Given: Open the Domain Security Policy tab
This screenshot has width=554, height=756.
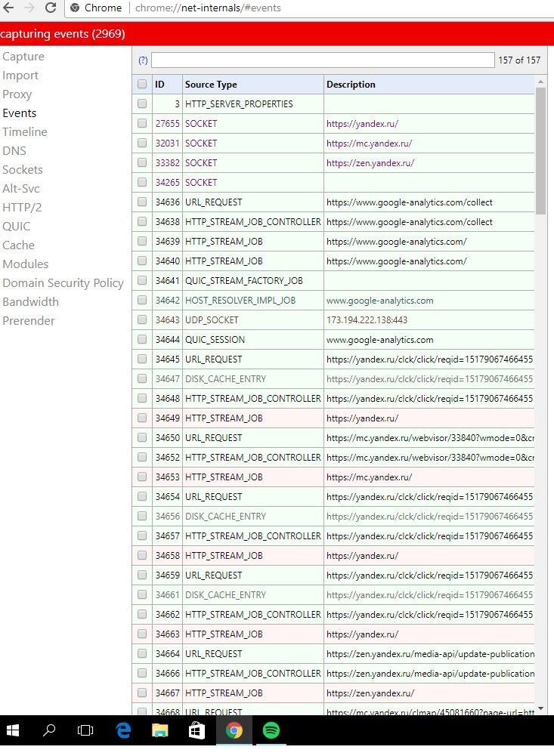Looking at the screenshot, I should click(63, 282).
